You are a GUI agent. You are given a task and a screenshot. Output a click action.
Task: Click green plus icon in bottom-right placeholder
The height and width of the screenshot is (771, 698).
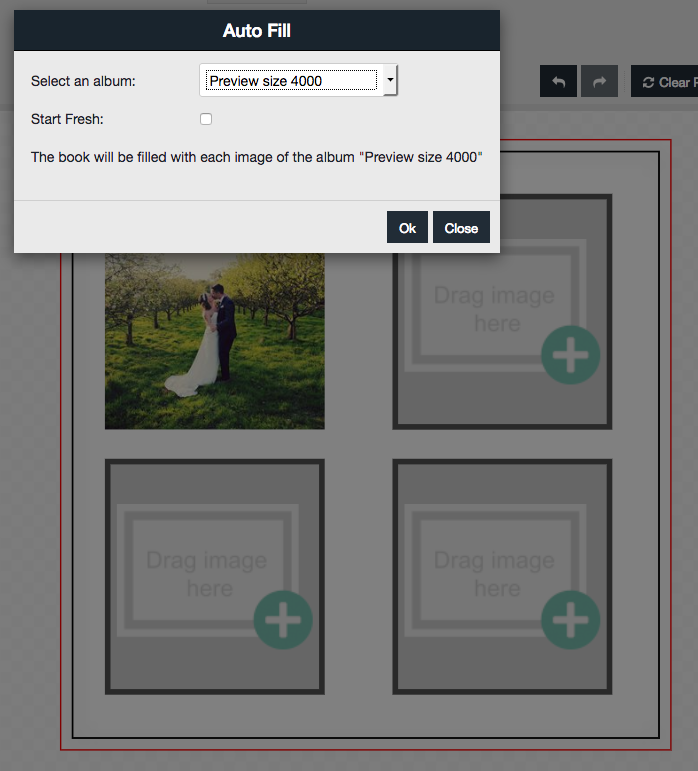click(x=570, y=620)
